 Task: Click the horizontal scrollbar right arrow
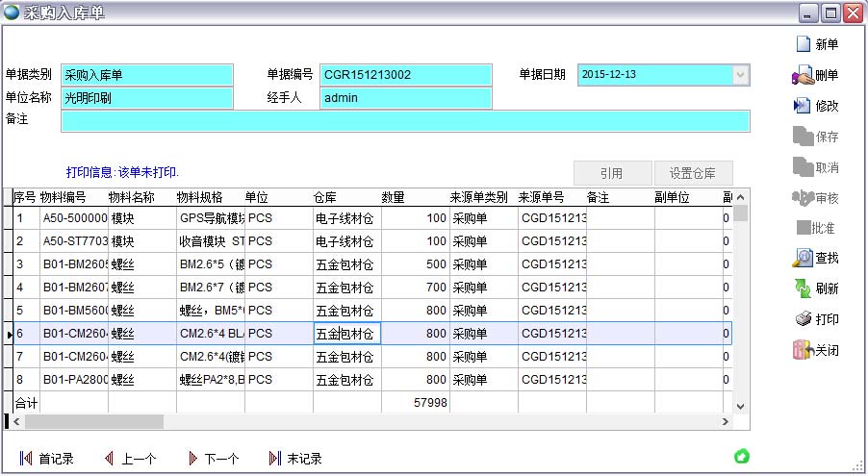(726, 422)
